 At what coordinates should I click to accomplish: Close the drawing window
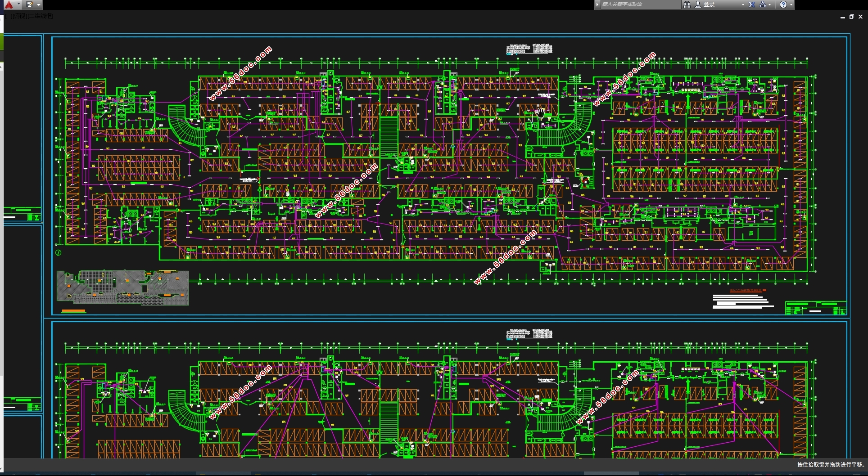(x=860, y=17)
